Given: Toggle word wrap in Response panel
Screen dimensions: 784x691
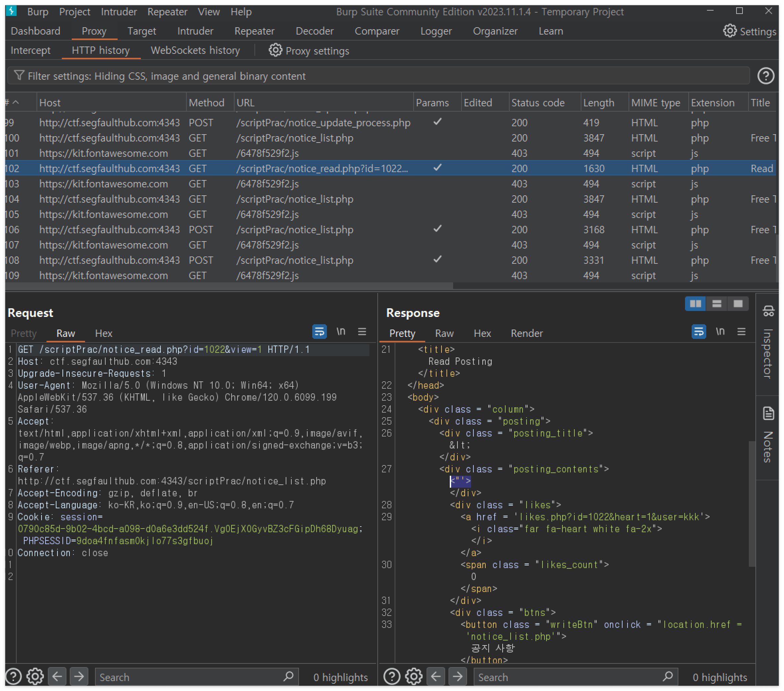Looking at the screenshot, I should pos(699,332).
